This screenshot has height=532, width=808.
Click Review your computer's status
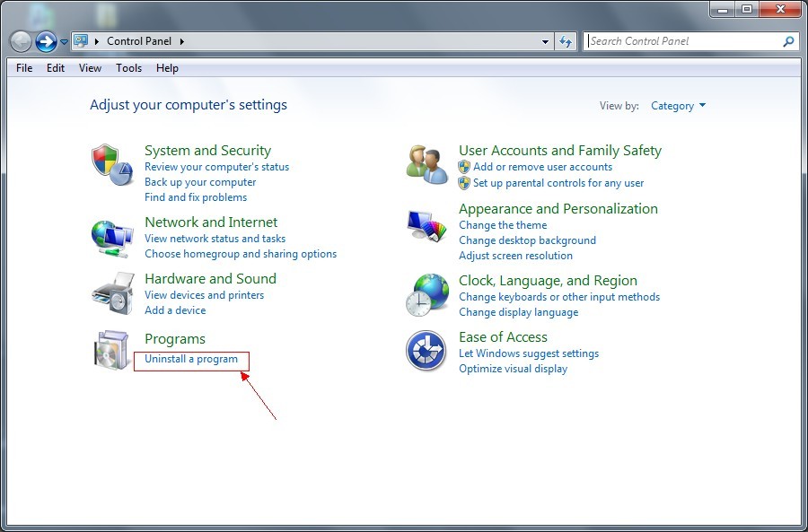(217, 167)
